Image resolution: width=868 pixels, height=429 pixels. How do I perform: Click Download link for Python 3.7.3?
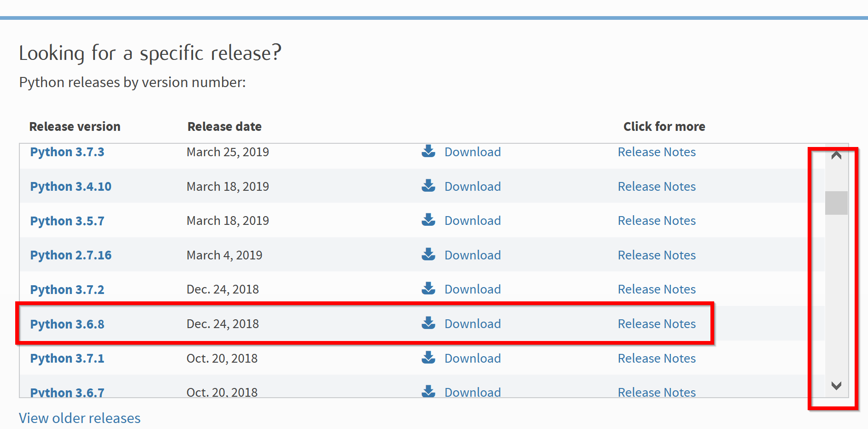[x=473, y=152]
